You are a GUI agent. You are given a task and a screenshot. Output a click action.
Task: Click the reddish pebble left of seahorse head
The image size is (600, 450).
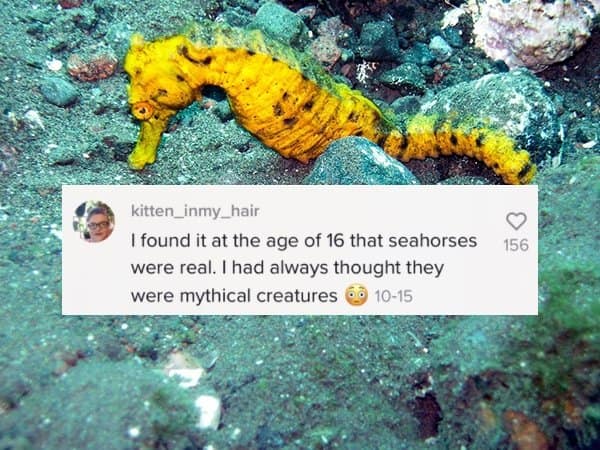pyautogui.click(x=92, y=65)
